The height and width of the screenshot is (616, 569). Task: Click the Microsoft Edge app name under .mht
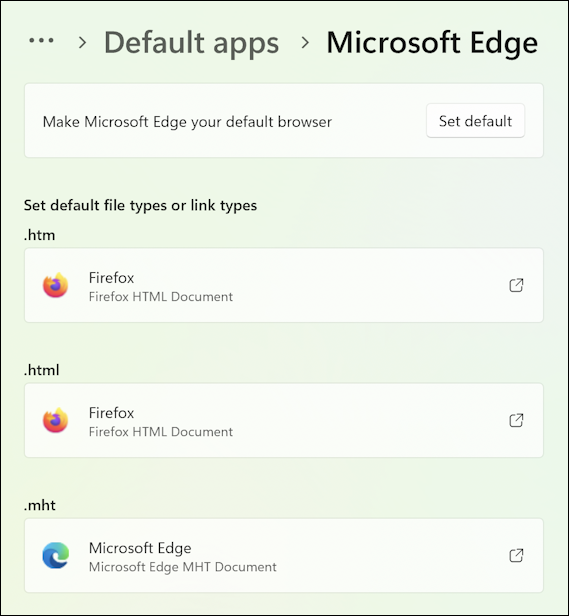[x=140, y=548]
